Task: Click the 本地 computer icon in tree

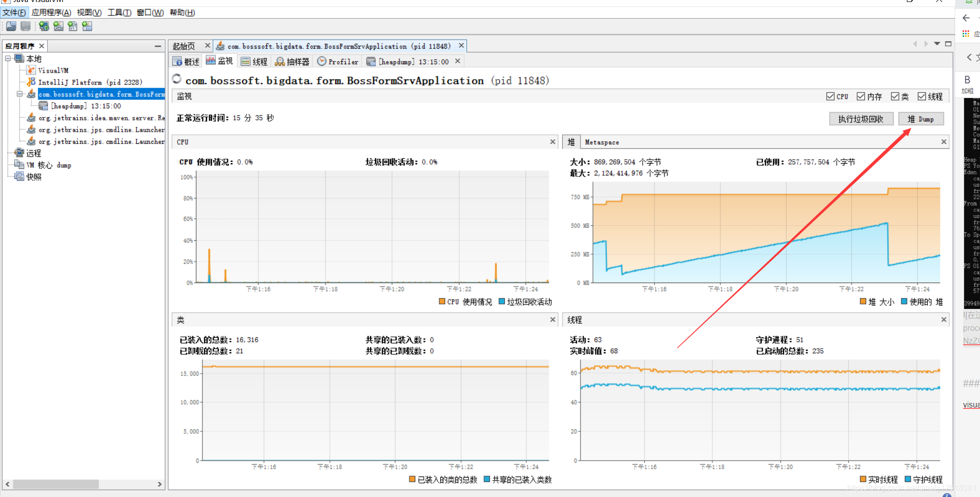Action: click(x=19, y=59)
